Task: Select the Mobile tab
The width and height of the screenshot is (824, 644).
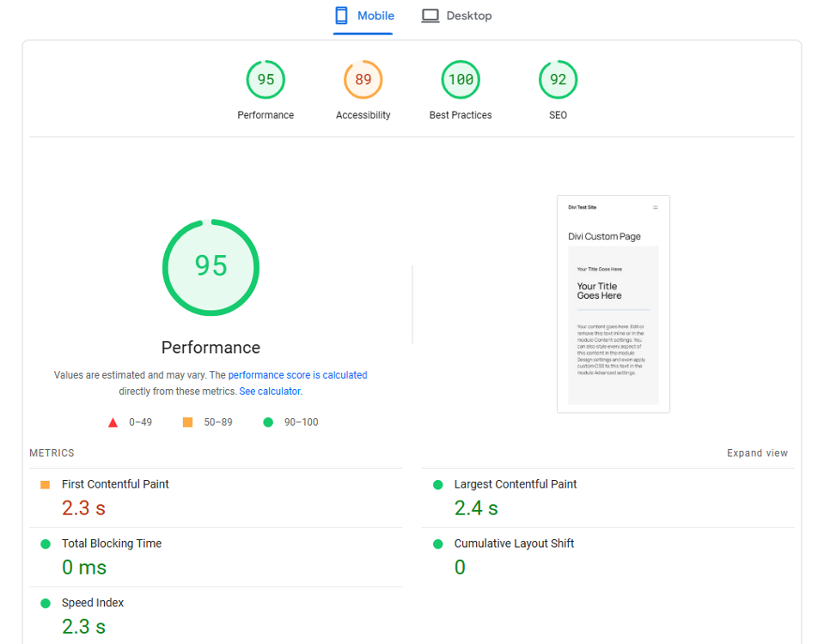Action: (x=364, y=15)
